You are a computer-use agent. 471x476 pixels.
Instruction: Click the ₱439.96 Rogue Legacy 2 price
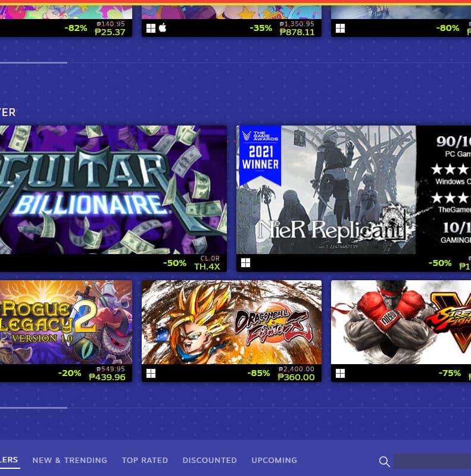click(107, 377)
